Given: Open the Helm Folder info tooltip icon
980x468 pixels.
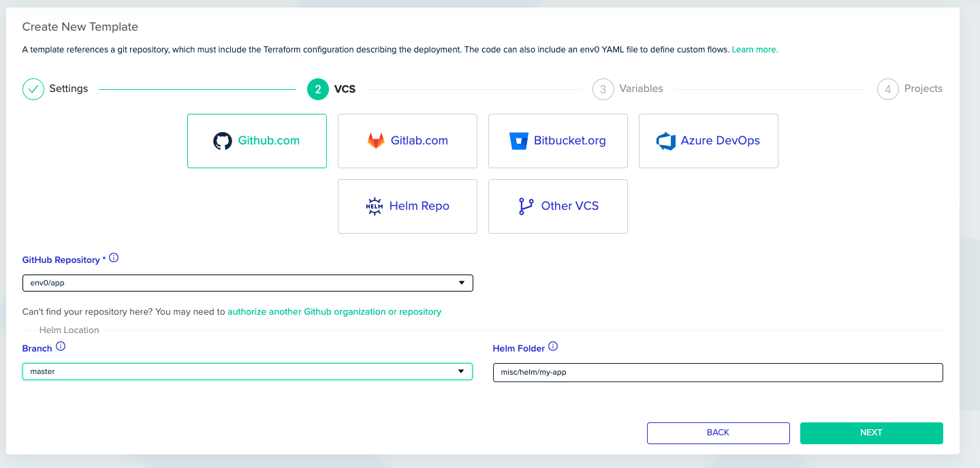Looking at the screenshot, I should (x=553, y=347).
